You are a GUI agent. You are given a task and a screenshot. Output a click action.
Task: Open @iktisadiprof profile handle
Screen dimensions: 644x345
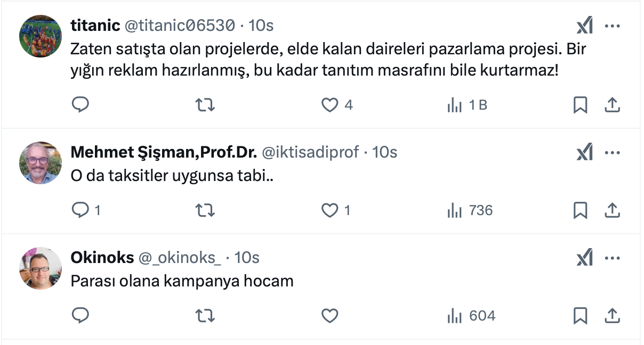coord(310,152)
